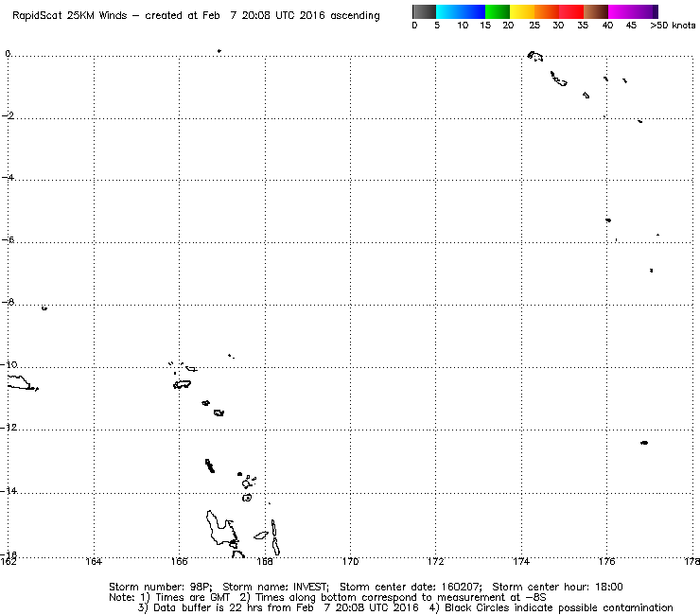Click the longitude axis label "168"
Image resolution: width=700 pixels, height=615 pixels.
coord(265,561)
